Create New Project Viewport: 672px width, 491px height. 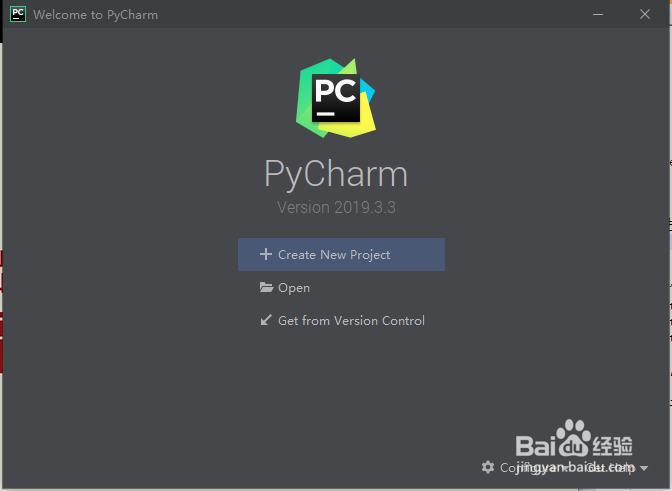341,254
